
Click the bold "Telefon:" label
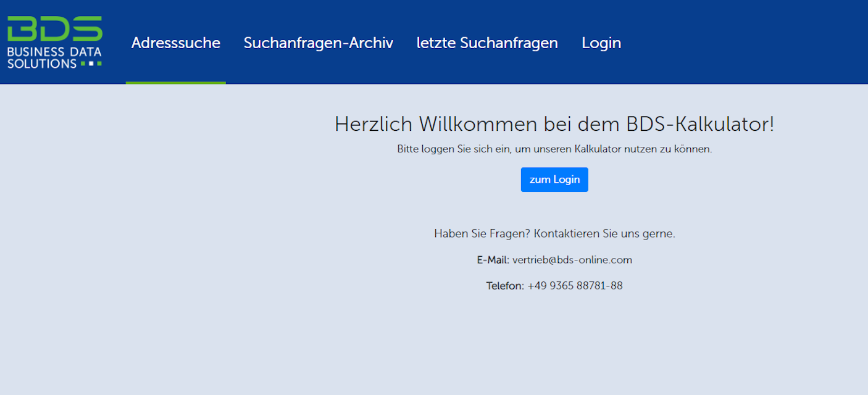[x=504, y=286]
